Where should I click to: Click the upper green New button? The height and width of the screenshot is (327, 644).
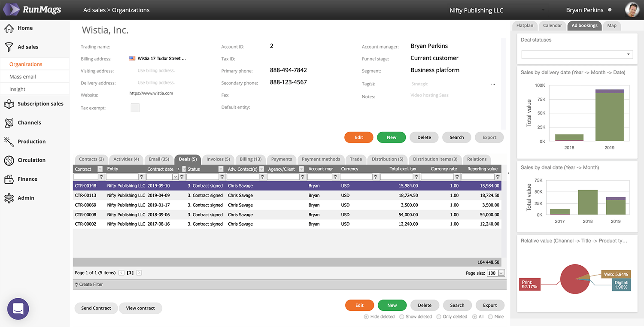tap(392, 137)
